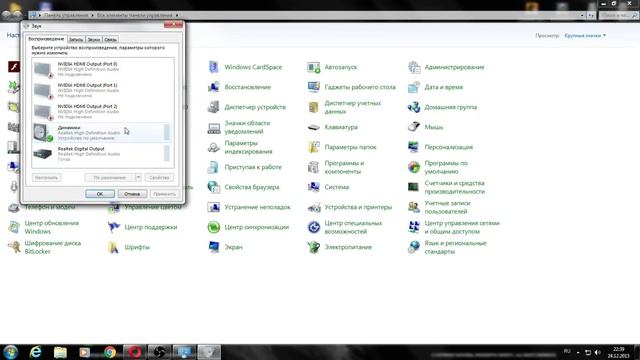Viewport: 640px width, 360px height.
Task: Open the Windows Start menu
Action: coord(10,352)
